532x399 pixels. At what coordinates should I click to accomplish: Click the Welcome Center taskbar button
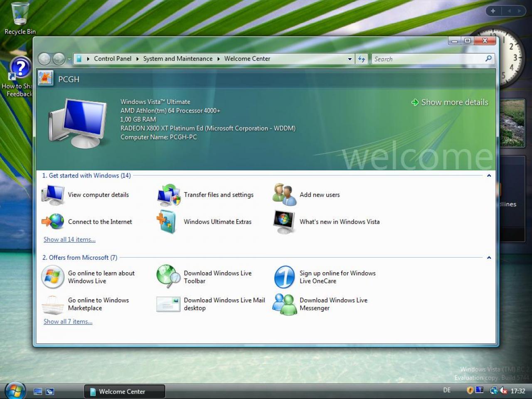[125, 391]
